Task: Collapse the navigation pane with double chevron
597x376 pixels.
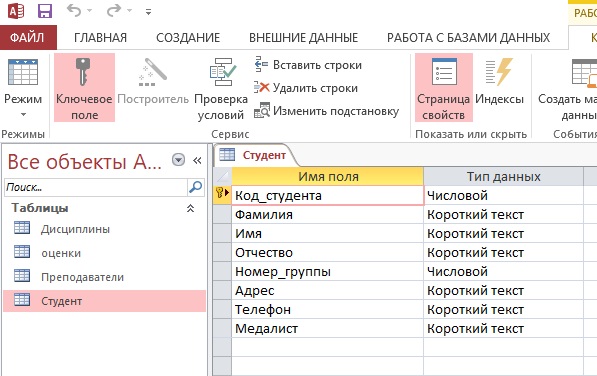Action: point(197,160)
